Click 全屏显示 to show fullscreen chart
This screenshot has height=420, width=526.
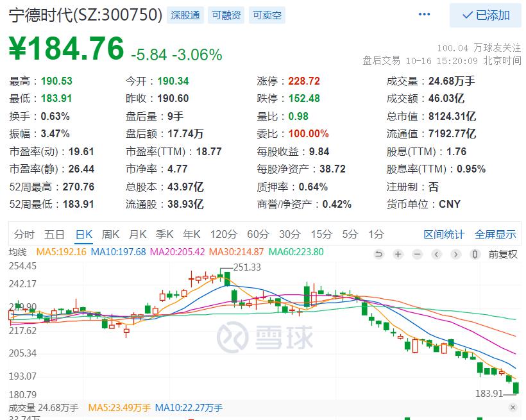(x=495, y=234)
